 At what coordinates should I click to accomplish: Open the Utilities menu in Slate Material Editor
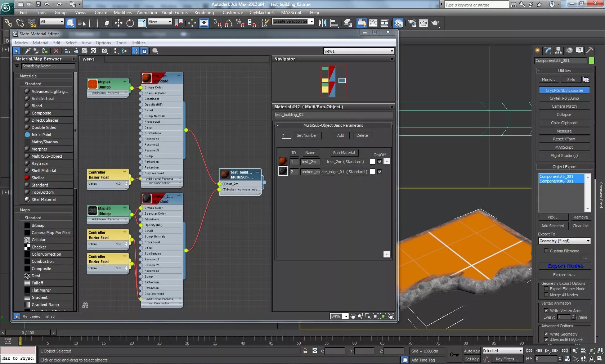coord(138,42)
